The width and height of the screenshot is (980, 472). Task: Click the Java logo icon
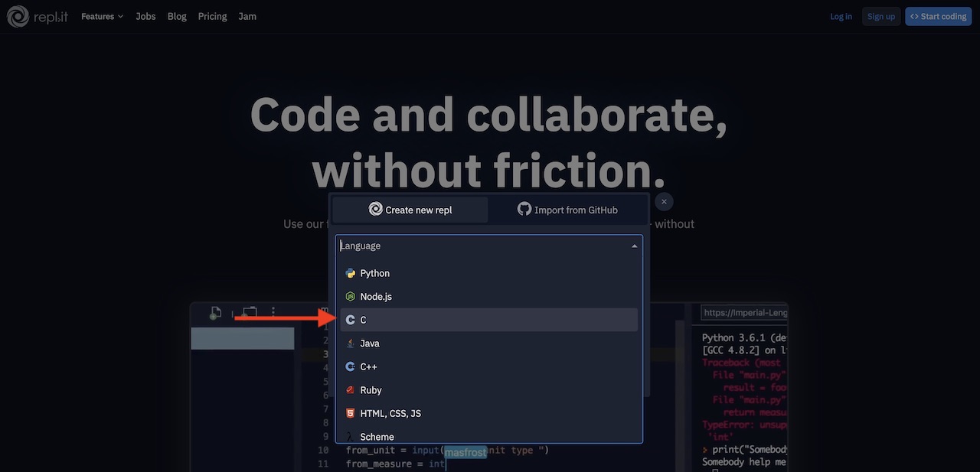[350, 343]
